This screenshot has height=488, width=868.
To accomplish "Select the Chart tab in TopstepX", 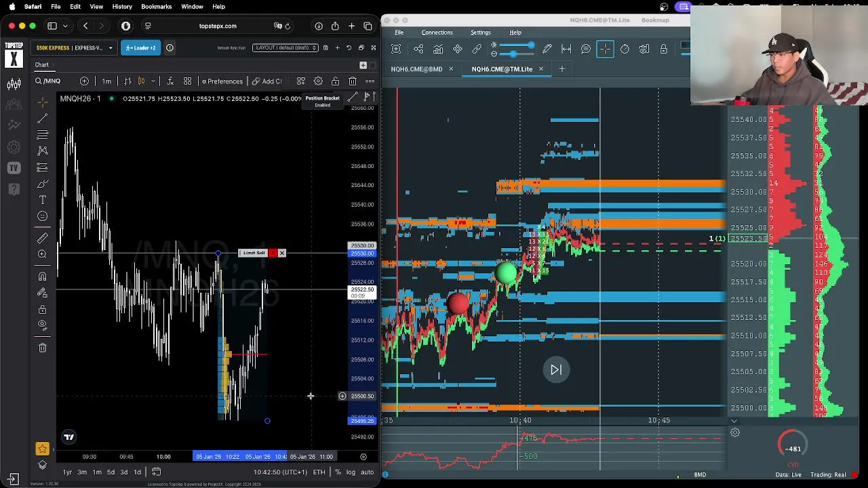I will [x=42, y=65].
